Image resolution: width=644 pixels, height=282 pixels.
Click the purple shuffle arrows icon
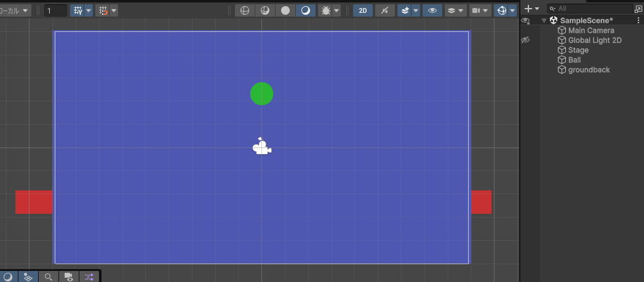(89, 276)
